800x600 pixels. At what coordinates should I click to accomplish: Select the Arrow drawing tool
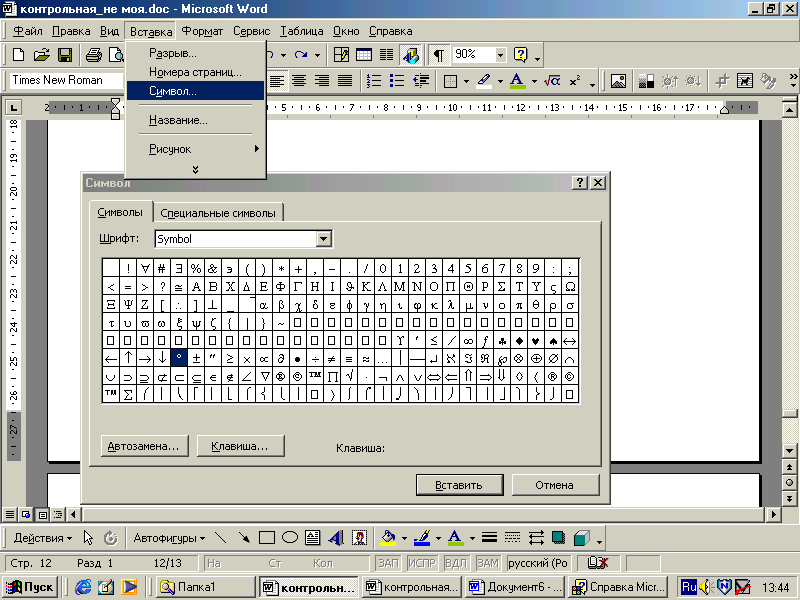244,537
